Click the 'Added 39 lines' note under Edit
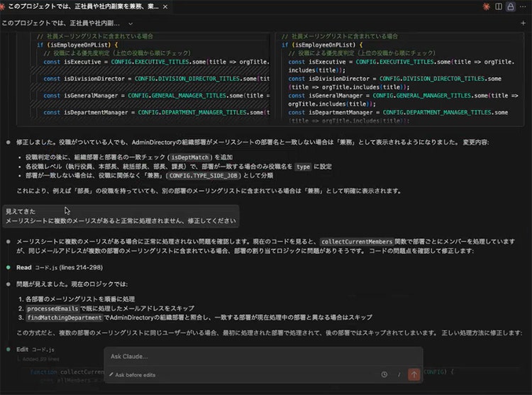This screenshot has height=395, width=532. pyautogui.click(x=40, y=359)
